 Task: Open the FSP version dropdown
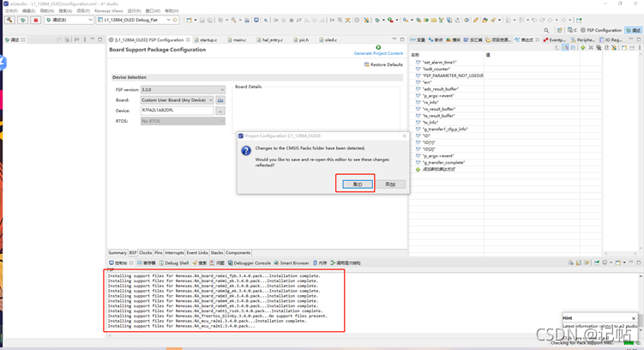pos(183,89)
